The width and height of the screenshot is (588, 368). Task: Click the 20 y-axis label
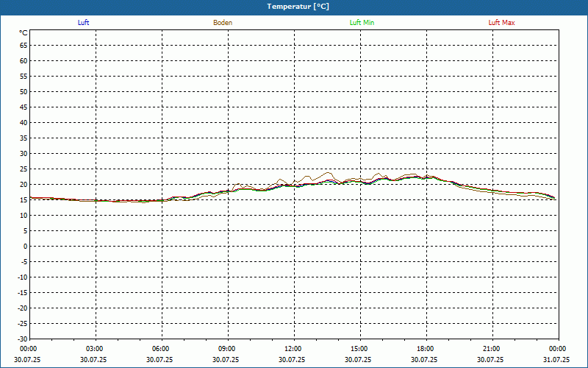point(24,185)
